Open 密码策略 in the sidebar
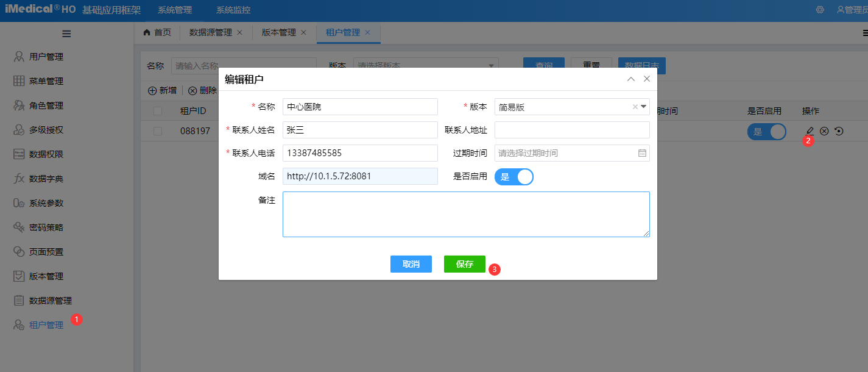Image resolution: width=868 pixels, height=372 pixels. [x=46, y=227]
